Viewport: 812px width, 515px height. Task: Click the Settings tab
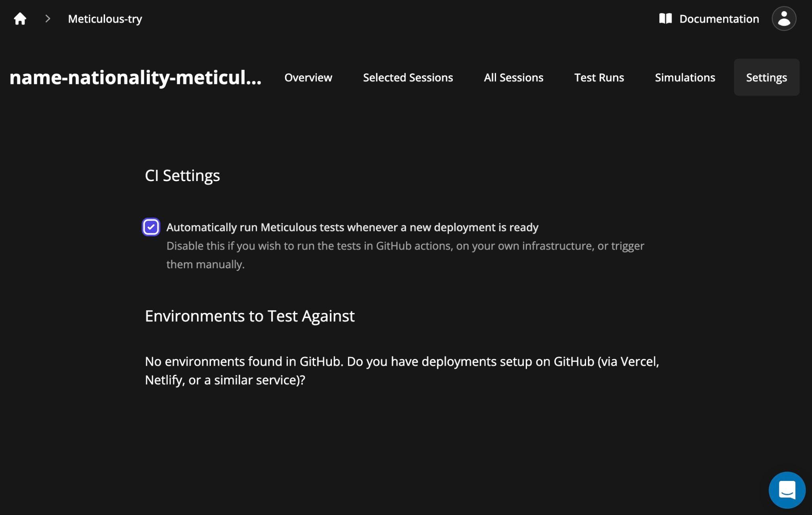point(766,78)
